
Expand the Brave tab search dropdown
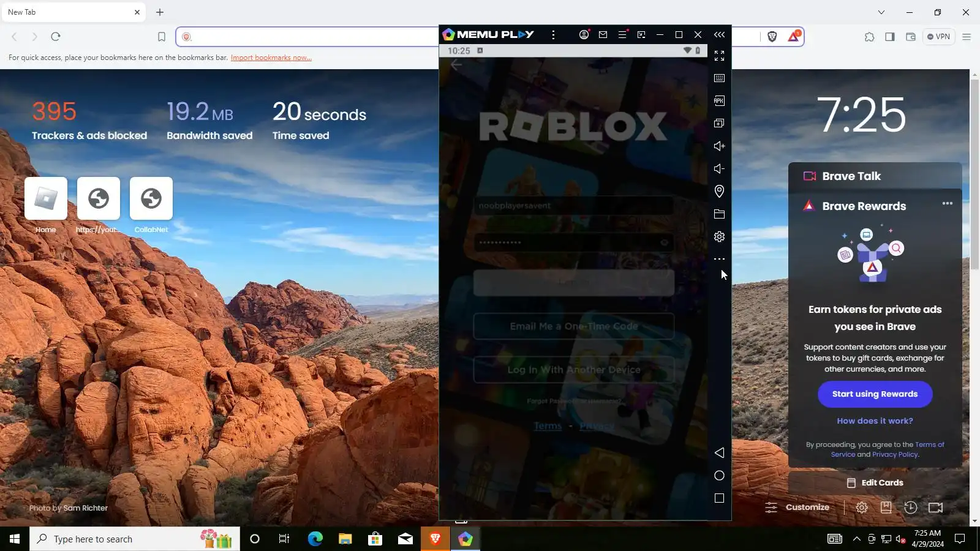pos(881,12)
